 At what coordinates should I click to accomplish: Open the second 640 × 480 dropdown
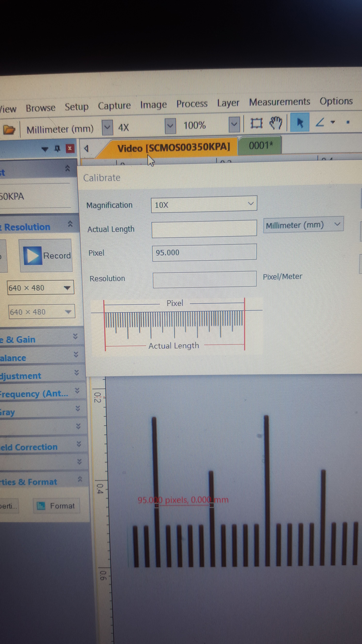click(42, 311)
